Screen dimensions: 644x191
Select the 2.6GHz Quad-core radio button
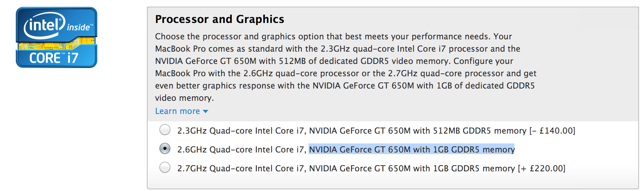pos(165,148)
